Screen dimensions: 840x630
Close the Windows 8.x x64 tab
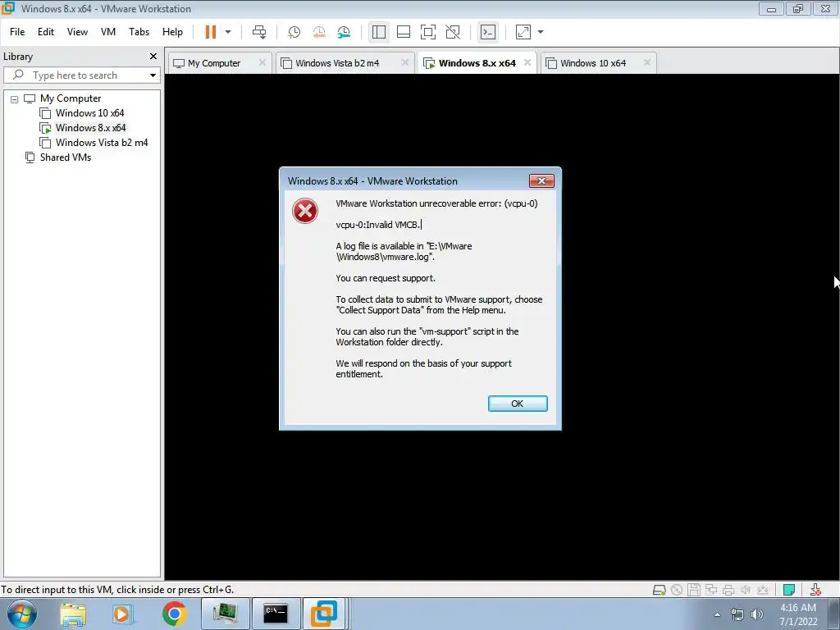pyautogui.click(x=527, y=62)
